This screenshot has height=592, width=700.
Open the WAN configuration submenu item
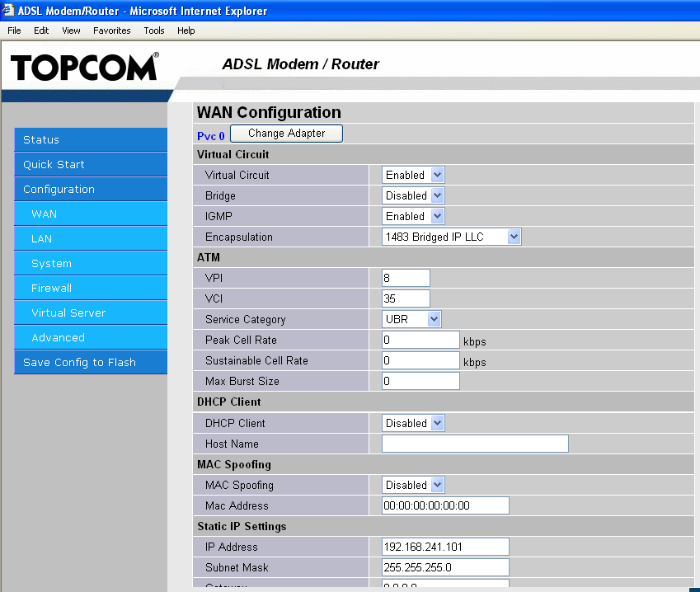[91, 214]
